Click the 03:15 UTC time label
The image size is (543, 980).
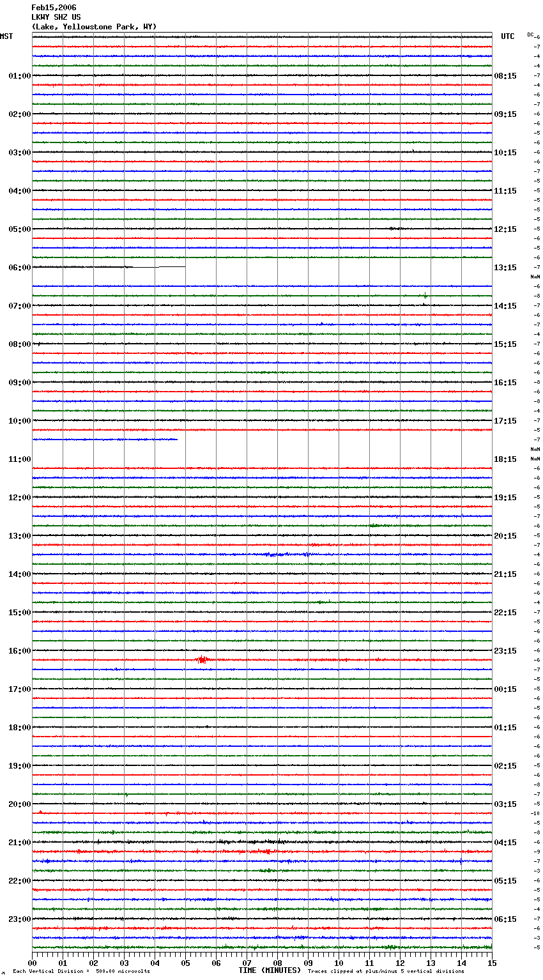point(505,804)
